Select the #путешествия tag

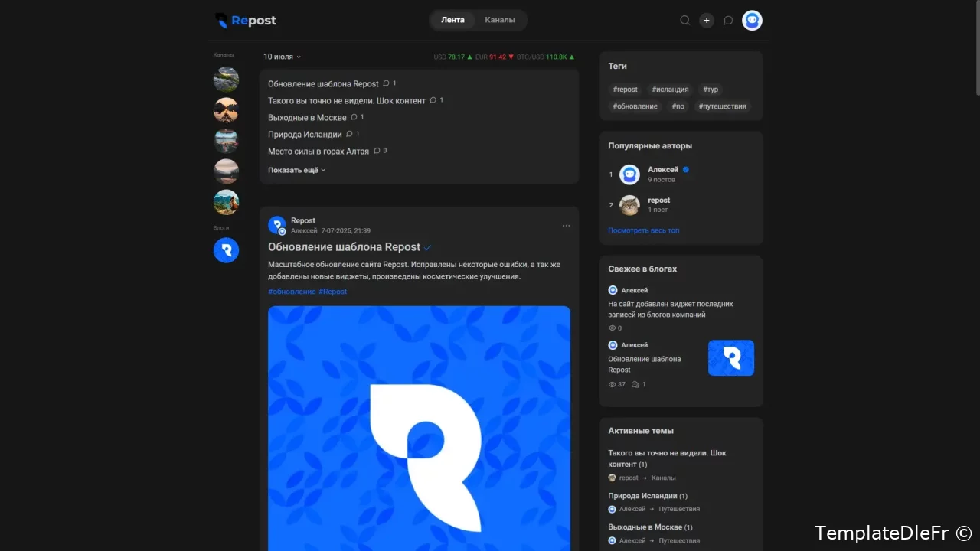(x=722, y=106)
